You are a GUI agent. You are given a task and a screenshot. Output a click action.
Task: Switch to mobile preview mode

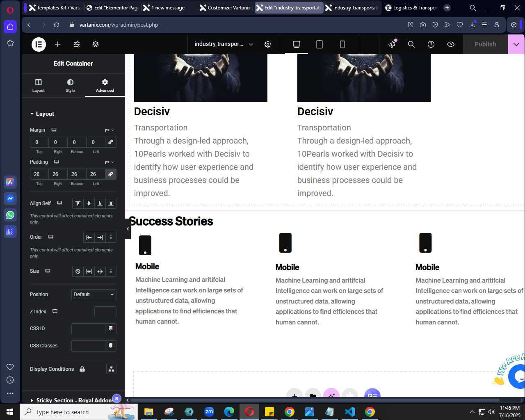point(342,44)
